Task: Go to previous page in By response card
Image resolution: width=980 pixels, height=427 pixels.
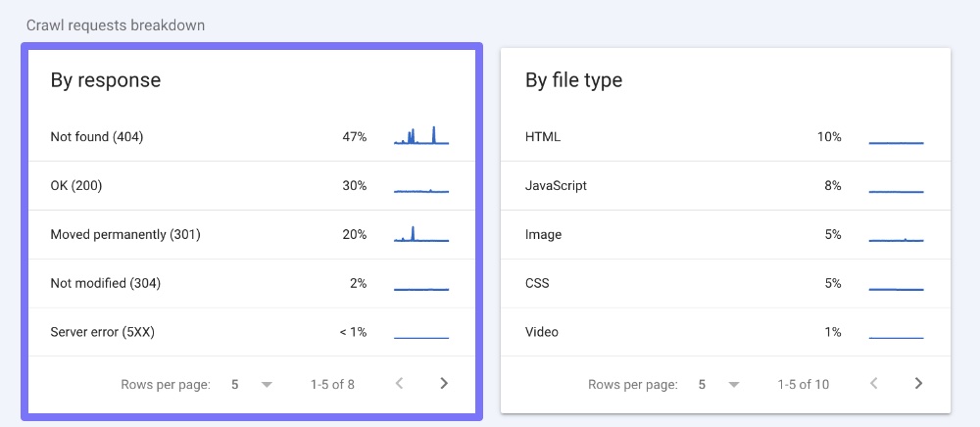Action: (x=400, y=383)
